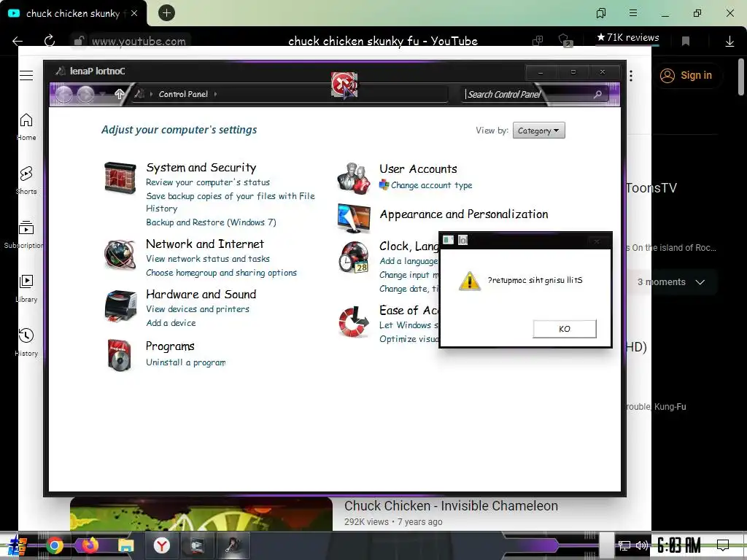
Task: Open Yandex Browser from the taskbar
Action: pyautogui.click(x=162, y=545)
